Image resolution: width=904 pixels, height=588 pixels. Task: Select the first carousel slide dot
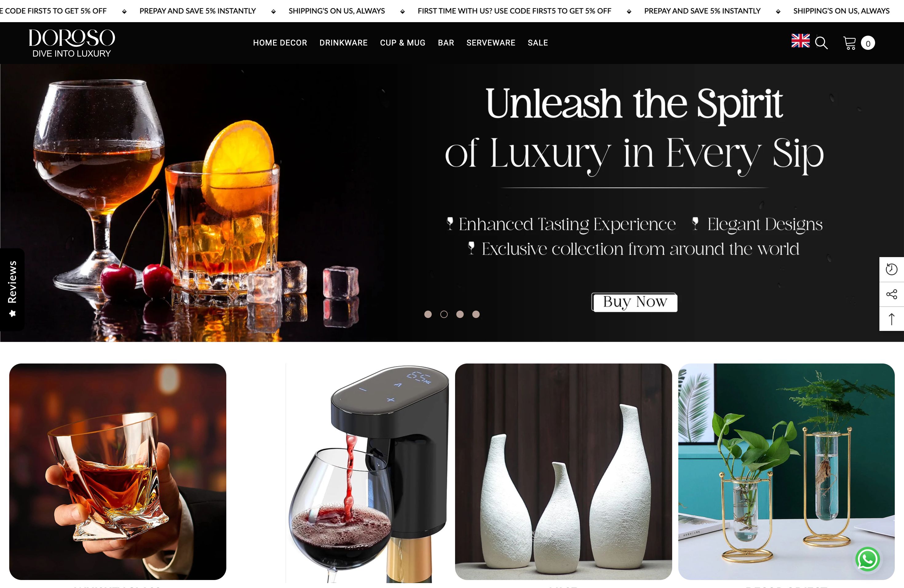coord(428,314)
